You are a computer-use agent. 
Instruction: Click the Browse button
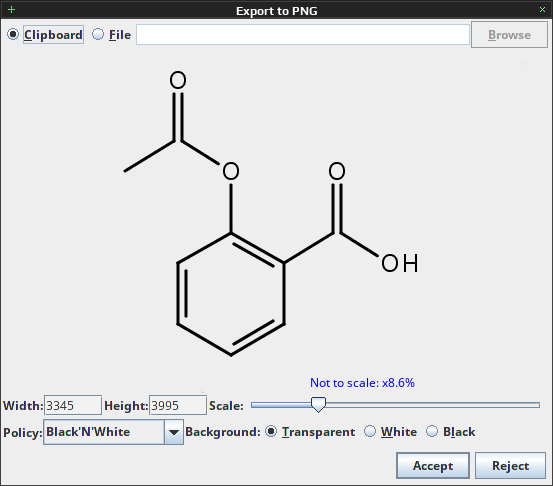click(509, 35)
